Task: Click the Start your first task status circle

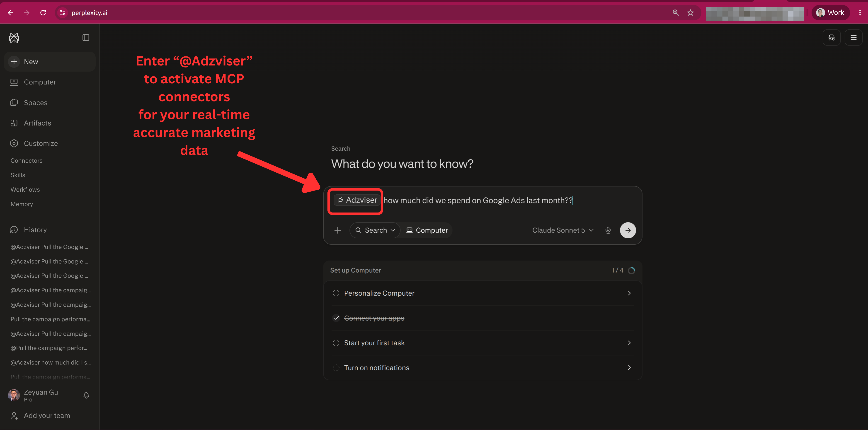Action: click(x=336, y=343)
